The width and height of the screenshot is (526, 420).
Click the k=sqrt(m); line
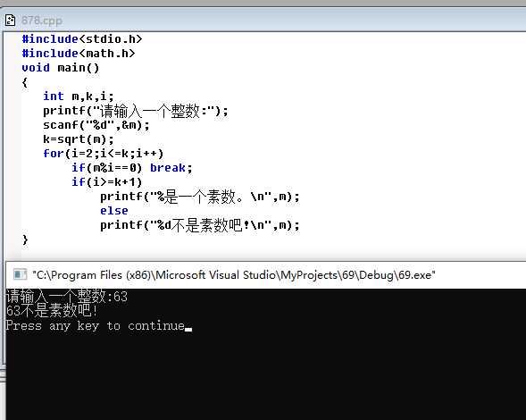click(79, 139)
